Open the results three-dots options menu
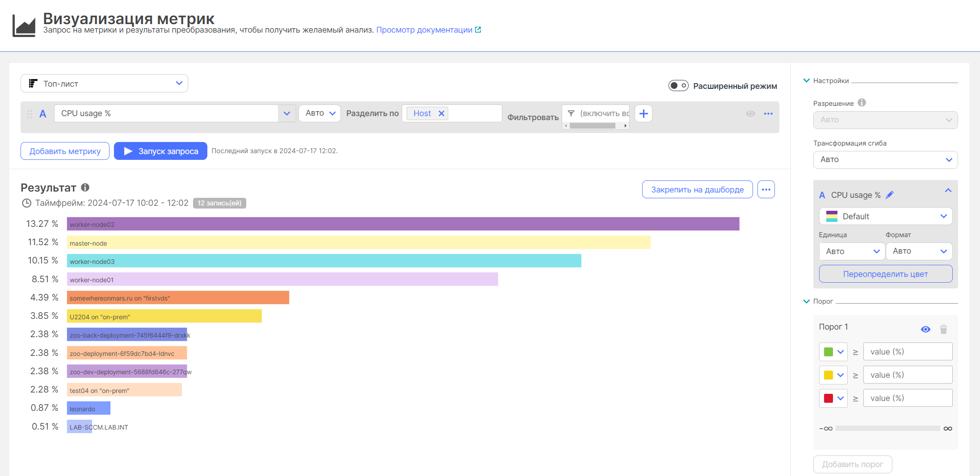 pos(766,190)
